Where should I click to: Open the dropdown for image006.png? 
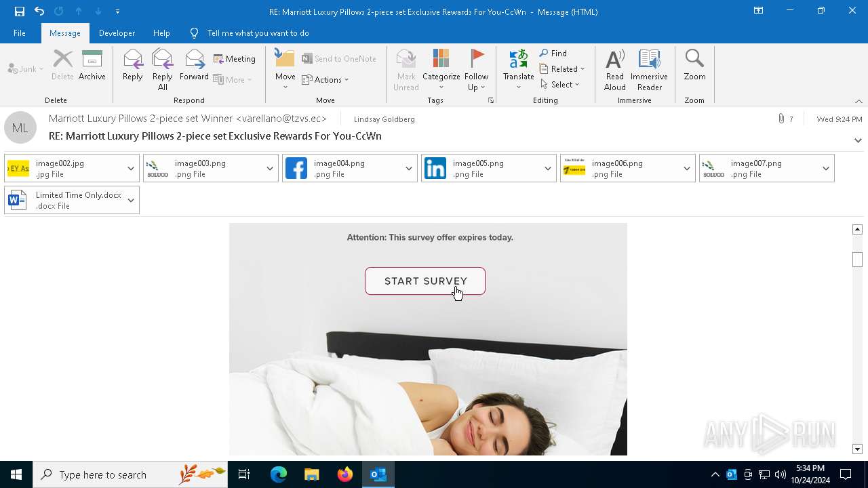[x=687, y=168]
